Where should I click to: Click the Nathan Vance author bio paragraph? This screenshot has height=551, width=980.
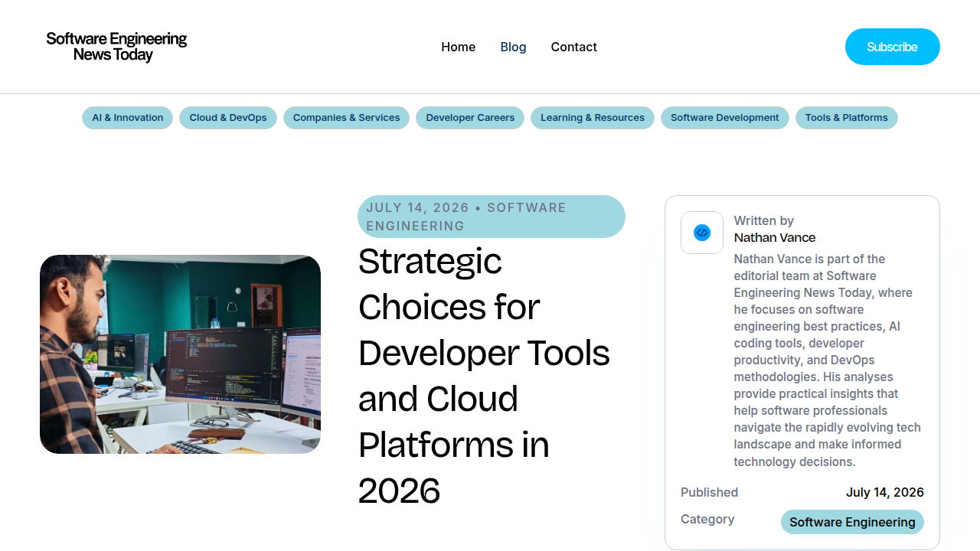tap(828, 360)
